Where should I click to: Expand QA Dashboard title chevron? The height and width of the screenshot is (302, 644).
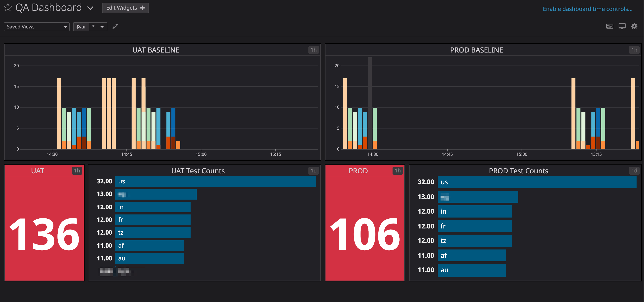90,8
